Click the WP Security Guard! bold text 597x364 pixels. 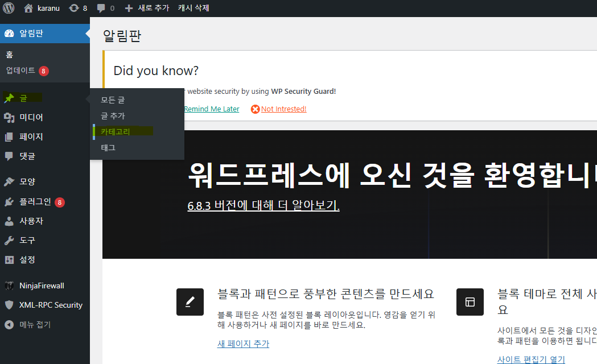click(303, 92)
